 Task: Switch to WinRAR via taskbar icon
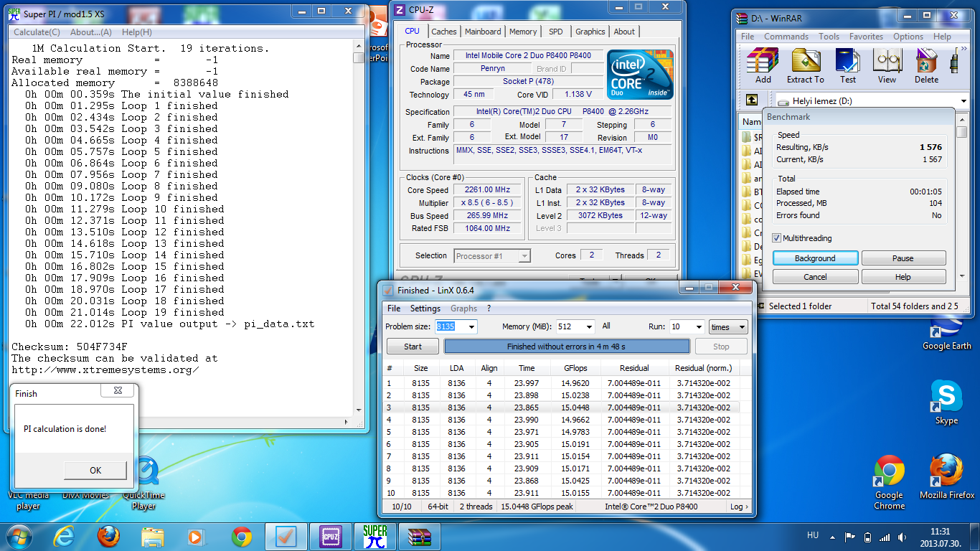pos(419,537)
